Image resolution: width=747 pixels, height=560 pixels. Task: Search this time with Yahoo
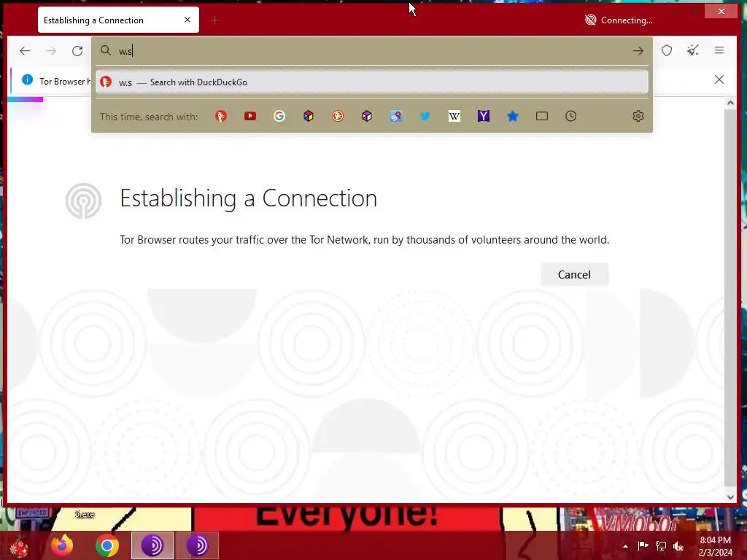[484, 116]
